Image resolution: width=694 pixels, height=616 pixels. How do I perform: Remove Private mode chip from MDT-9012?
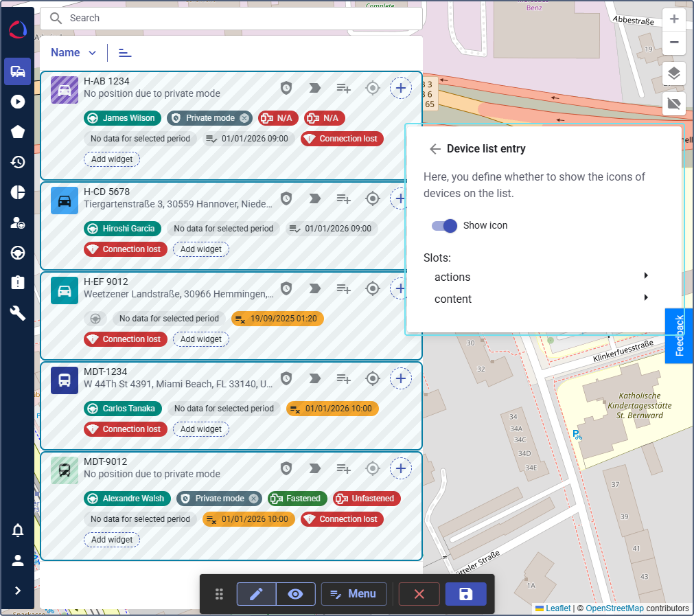pyautogui.click(x=253, y=499)
